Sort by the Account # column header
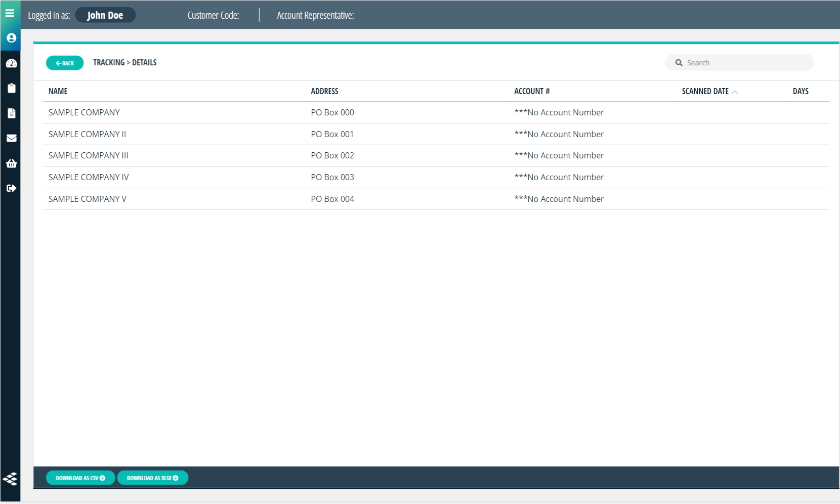The width and height of the screenshot is (840, 504). click(x=532, y=91)
